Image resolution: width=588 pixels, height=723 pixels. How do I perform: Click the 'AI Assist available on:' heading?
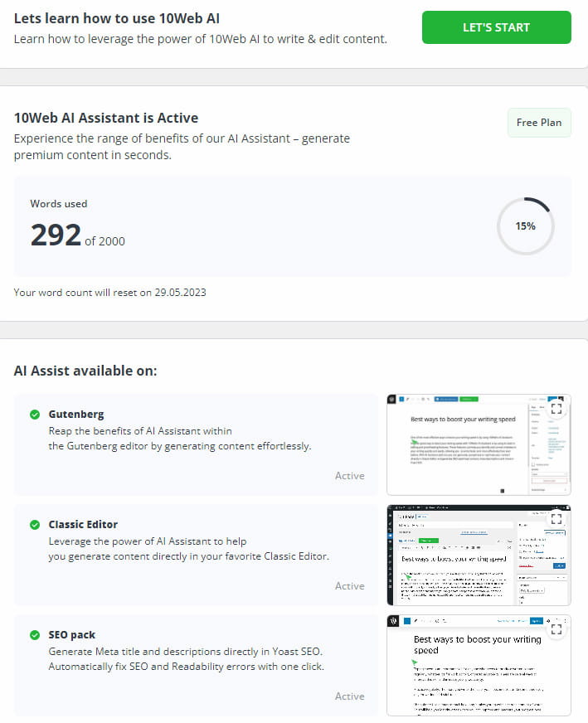(85, 371)
